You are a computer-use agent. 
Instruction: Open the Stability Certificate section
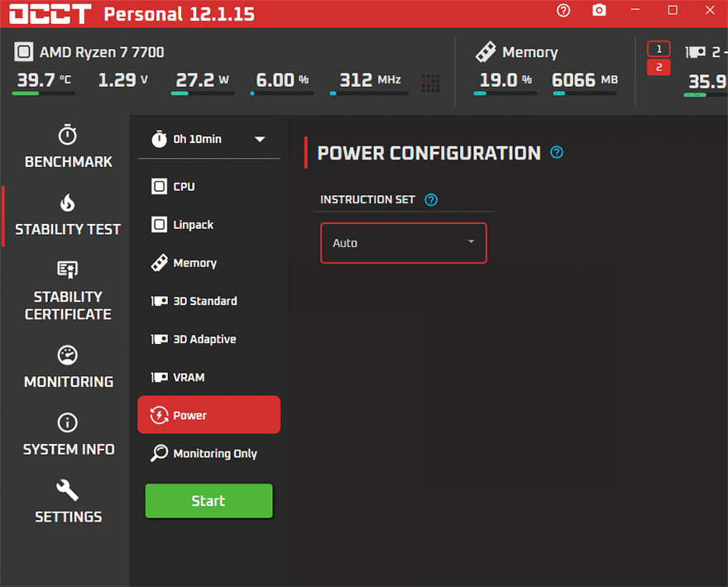tap(68, 291)
